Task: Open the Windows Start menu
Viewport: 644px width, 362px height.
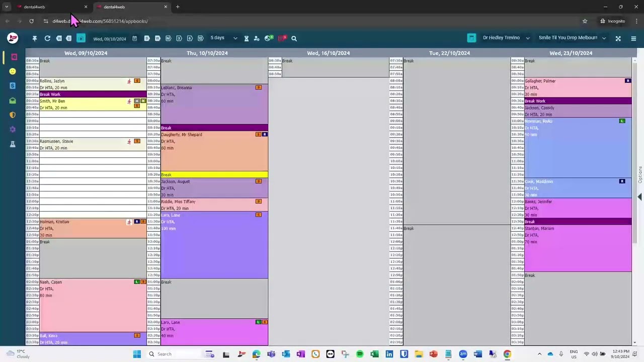Action: (x=137, y=354)
